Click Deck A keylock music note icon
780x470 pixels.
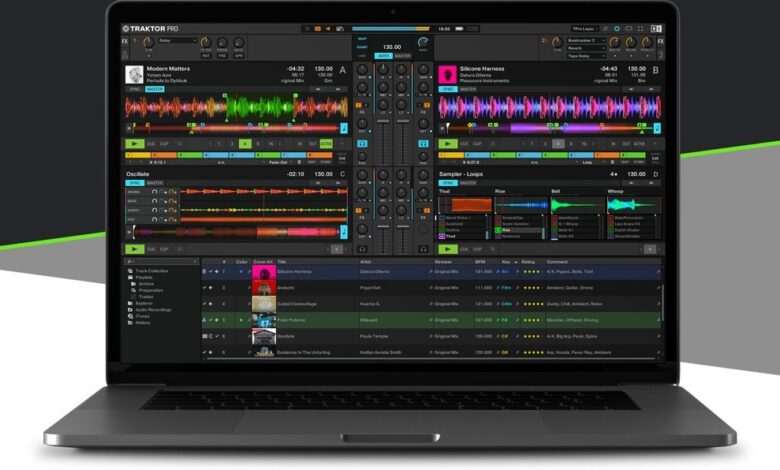(x=343, y=128)
